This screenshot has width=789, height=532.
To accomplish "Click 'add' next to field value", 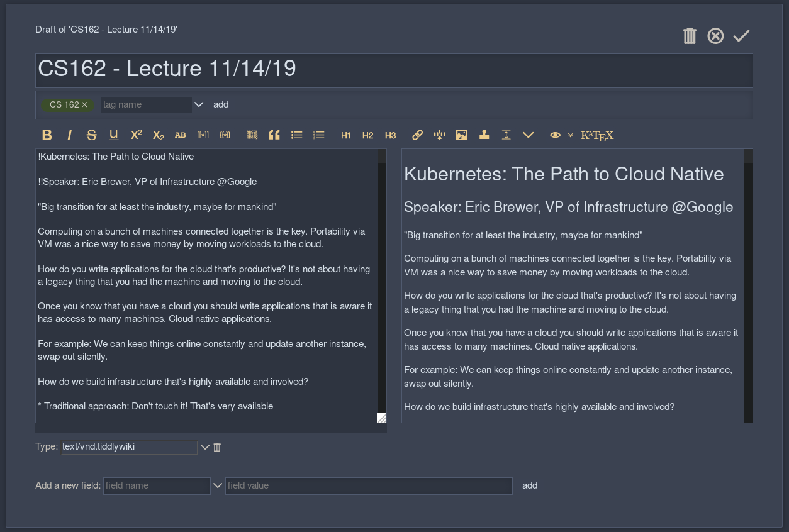I will tap(530, 485).
